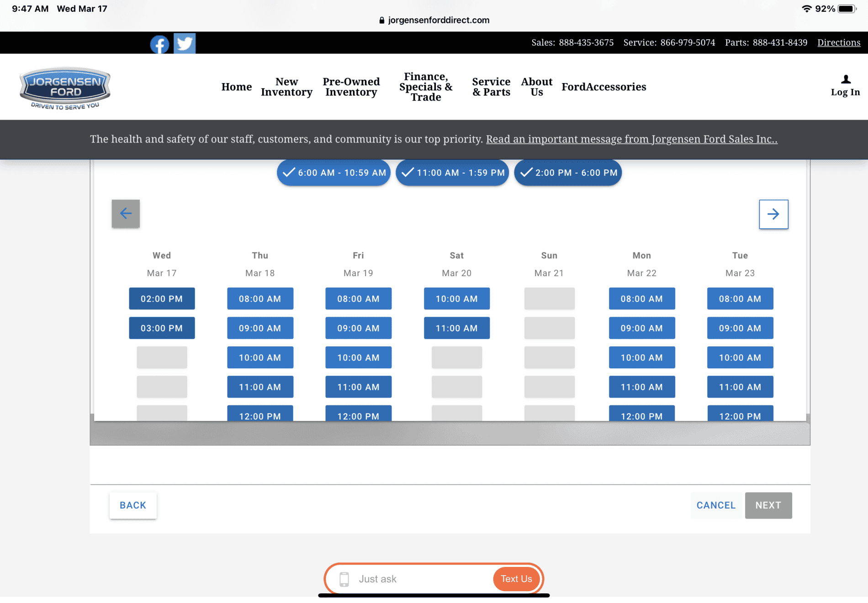The height and width of the screenshot is (603, 868).
Task: Go to next week with right arrow
Action: click(773, 214)
